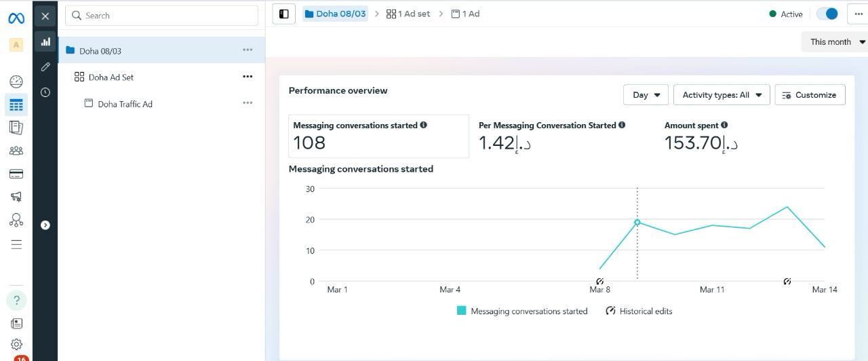The height and width of the screenshot is (361, 868).
Task: Click the Customize button
Action: point(810,95)
